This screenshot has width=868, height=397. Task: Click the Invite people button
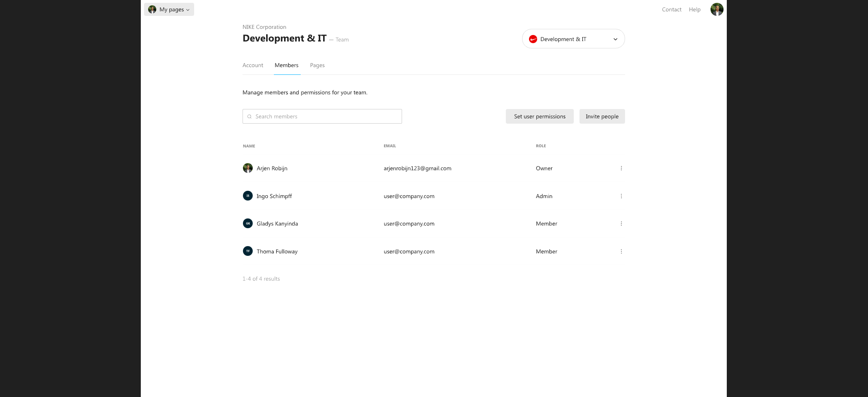pyautogui.click(x=602, y=116)
